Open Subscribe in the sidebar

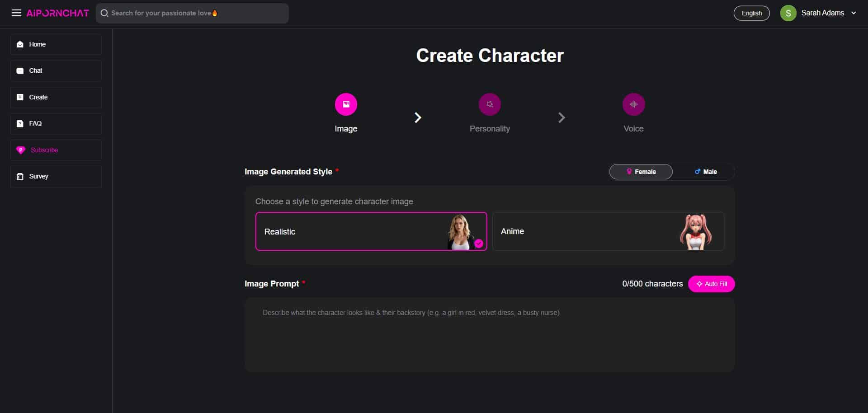(x=56, y=150)
